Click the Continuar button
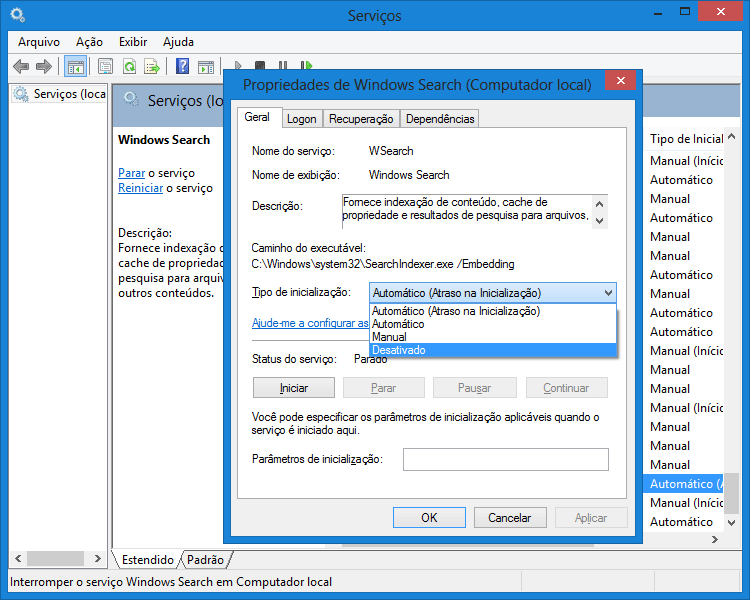The image size is (750, 600). [566, 388]
